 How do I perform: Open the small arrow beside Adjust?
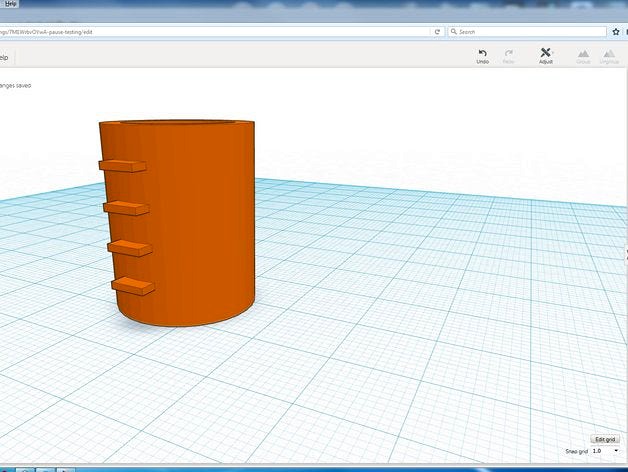click(553, 52)
